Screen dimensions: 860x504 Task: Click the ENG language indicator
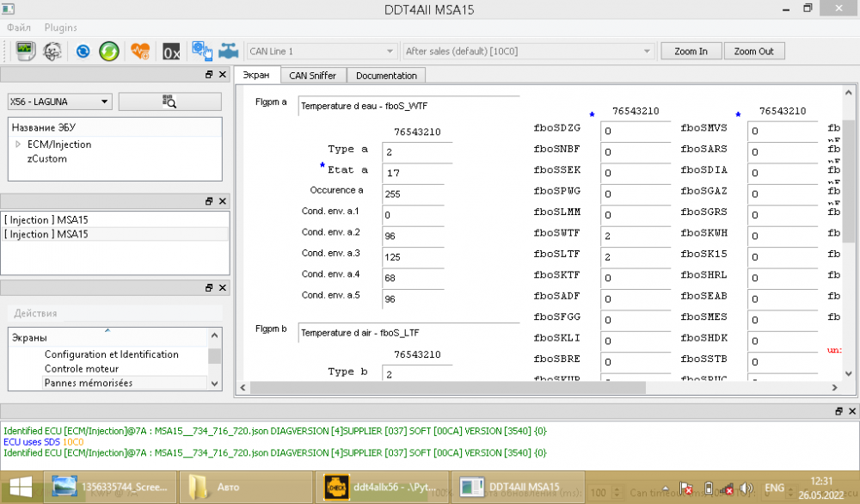(x=775, y=488)
